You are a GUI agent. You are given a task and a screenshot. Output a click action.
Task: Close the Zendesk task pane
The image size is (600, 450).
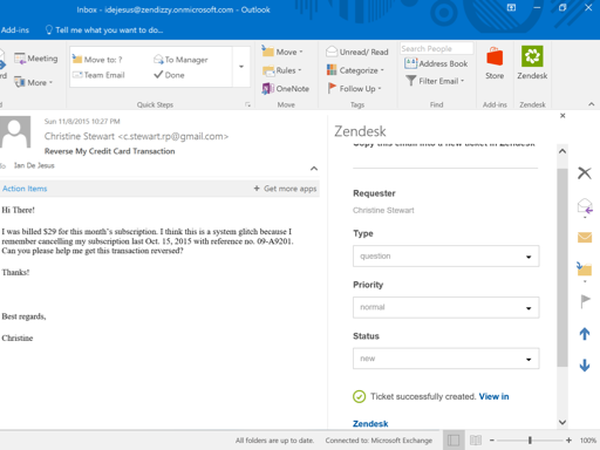coord(562,116)
